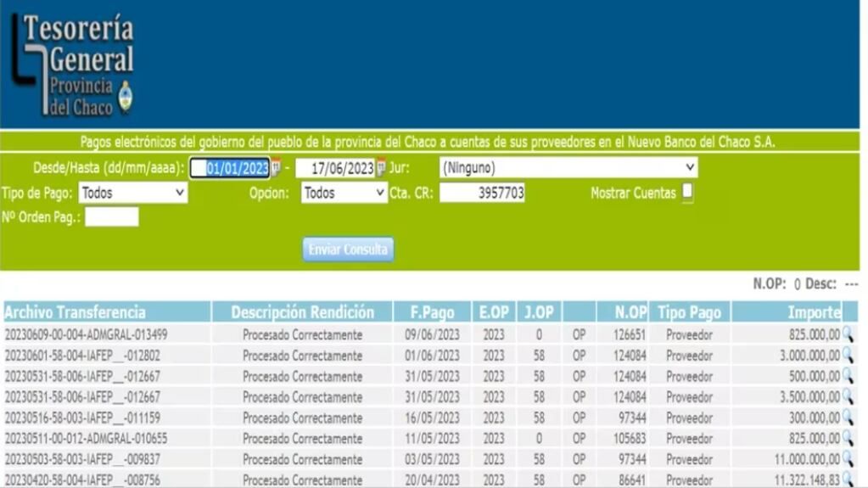This screenshot has height=488, width=868.
Task: Open calendar picker for the Desde date
Action: 275,168
